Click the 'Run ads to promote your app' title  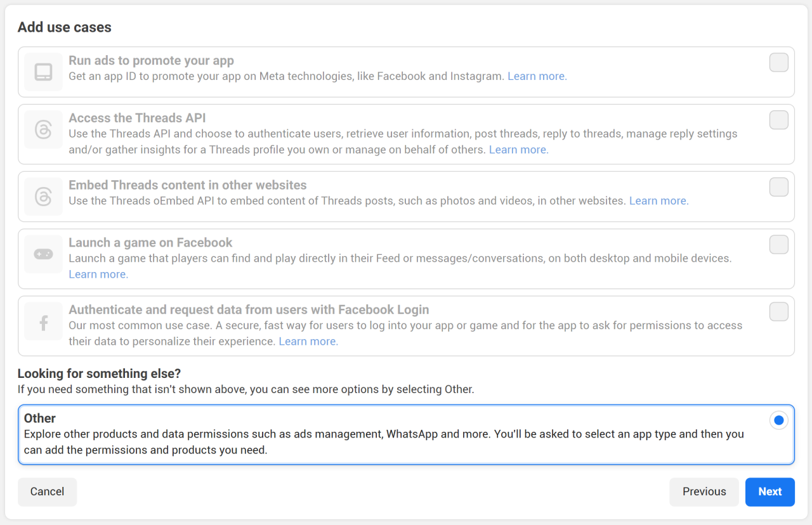[x=152, y=61]
